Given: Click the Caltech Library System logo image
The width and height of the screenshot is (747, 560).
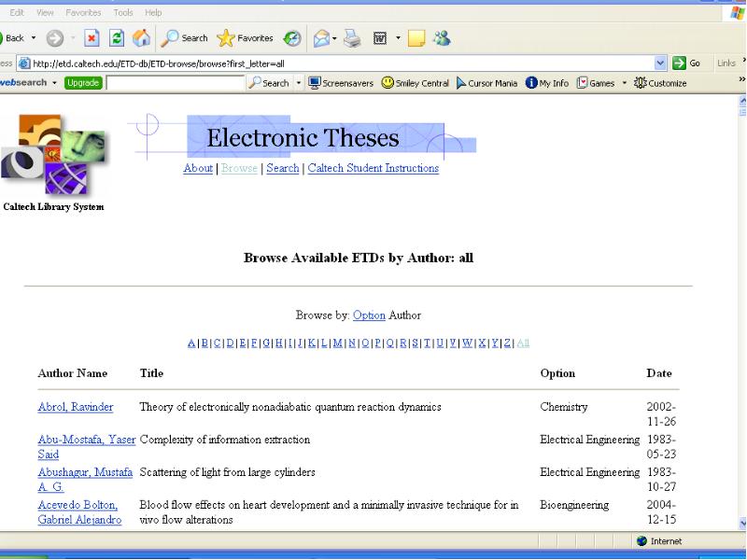Looking at the screenshot, I should (x=53, y=155).
